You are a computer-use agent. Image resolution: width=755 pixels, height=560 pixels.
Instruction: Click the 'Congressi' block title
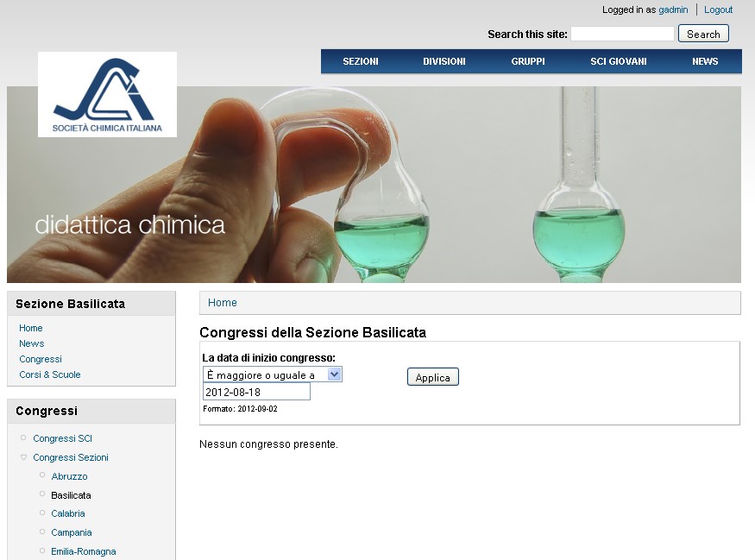pos(47,411)
